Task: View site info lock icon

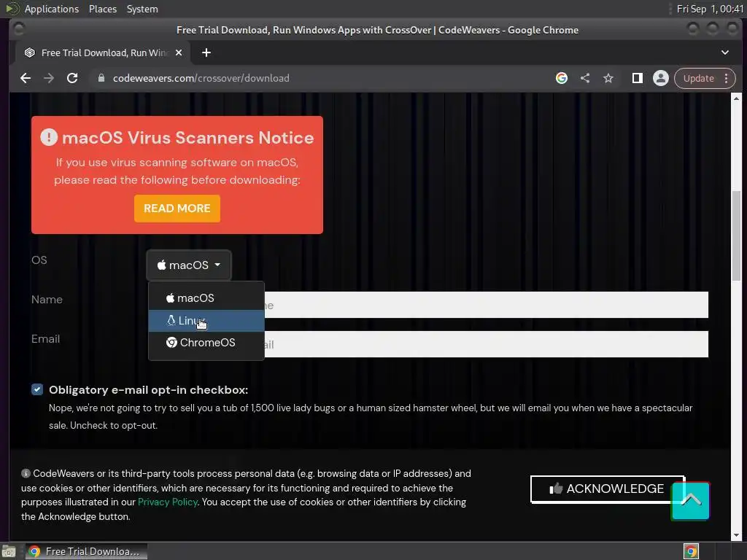Action: pyautogui.click(x=101, y=78)
